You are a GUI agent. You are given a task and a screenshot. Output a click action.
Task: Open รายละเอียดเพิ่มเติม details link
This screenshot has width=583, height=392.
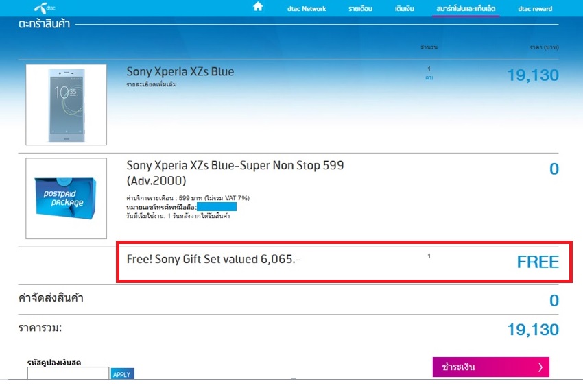152,84
